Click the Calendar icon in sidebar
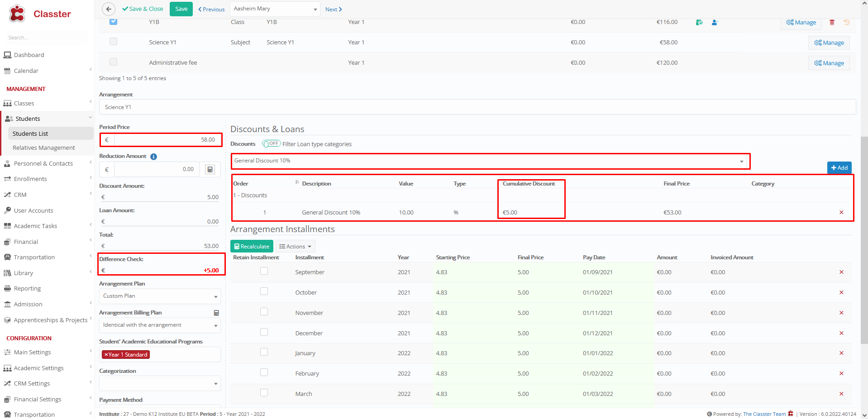The width and height of the screenshot is (868, 419). [7, 71]
